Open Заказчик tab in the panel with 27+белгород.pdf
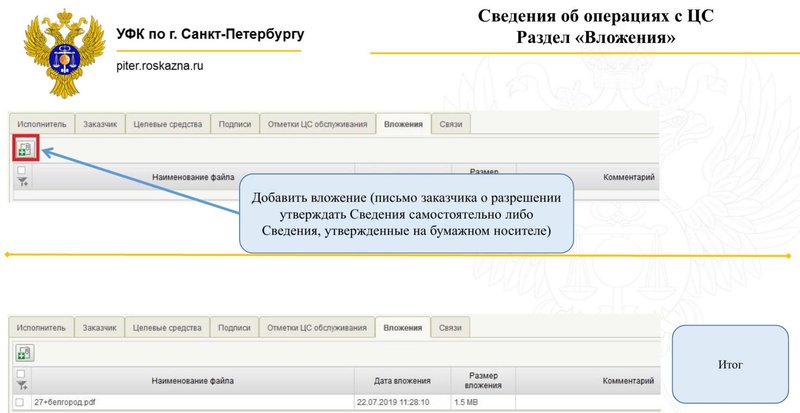Screen dimensions: 800x413 (100, 328)
